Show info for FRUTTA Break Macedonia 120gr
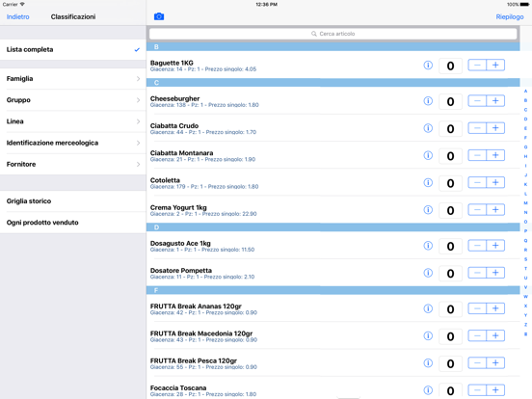 [x=428, y=336]
